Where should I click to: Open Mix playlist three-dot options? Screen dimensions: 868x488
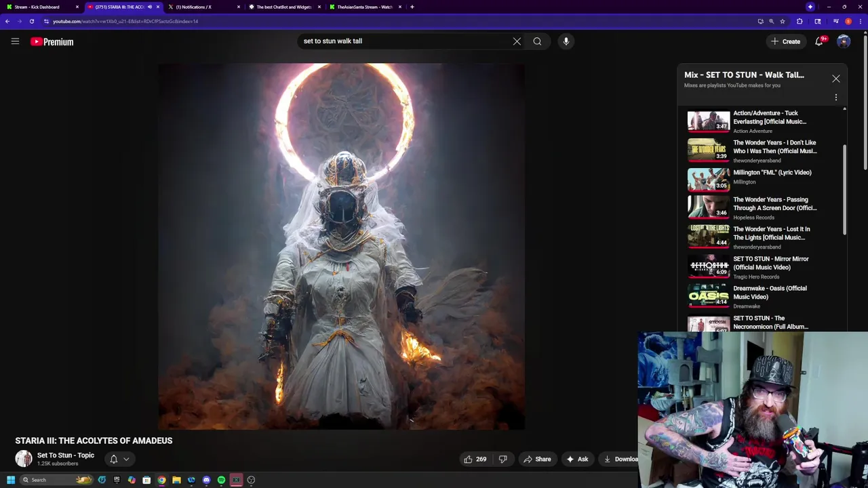point(835,98)
